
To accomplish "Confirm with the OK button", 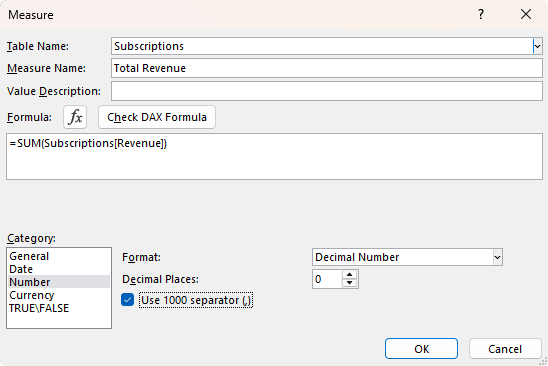I will [421, 349].
